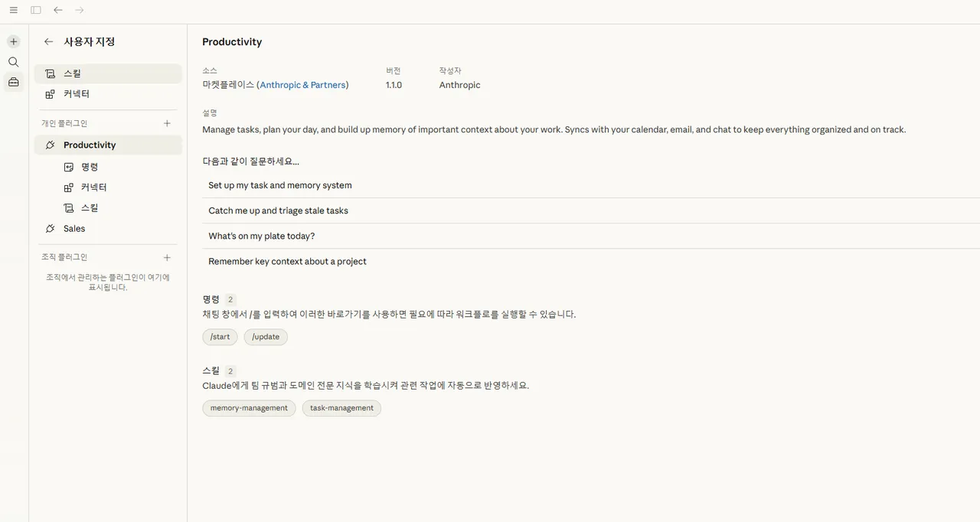980x522 pixels.
Task: Select 명령 under Productivity
Action: 117,167
